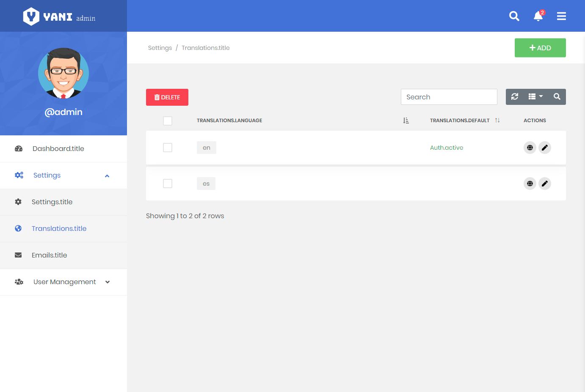Click the globe icon in the en row
Image resolution: width=585 pixels, height=392 pixels.
[x=530, y=148]
